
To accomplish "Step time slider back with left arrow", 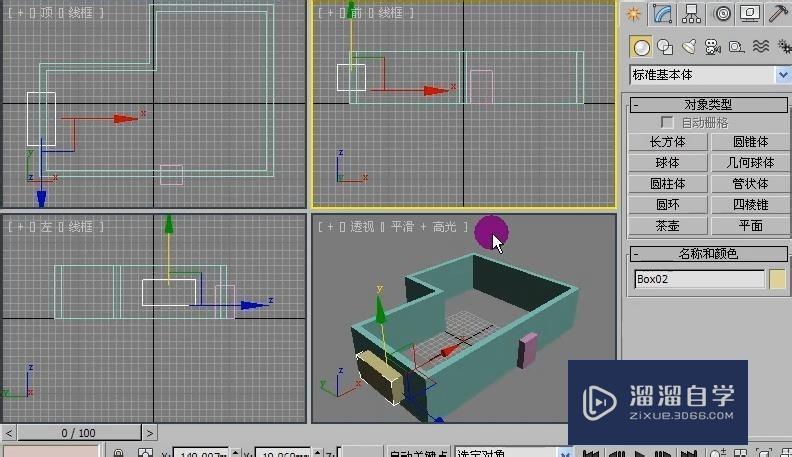I will pos(9,433).
